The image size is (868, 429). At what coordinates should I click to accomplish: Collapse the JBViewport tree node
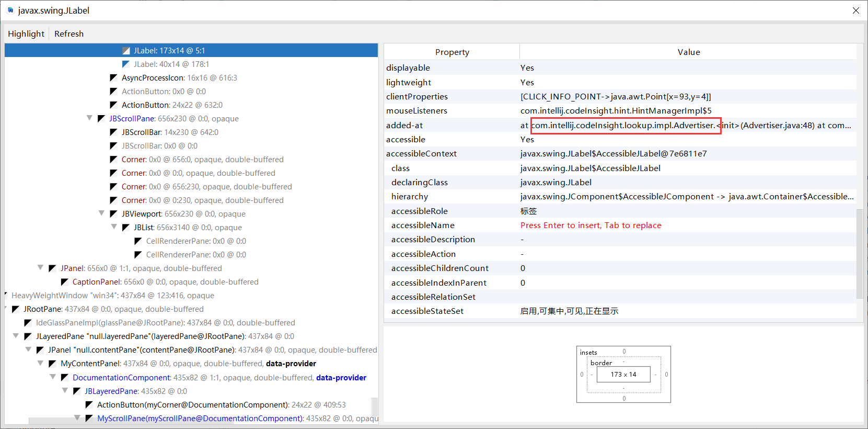click(x=101, y=213)
